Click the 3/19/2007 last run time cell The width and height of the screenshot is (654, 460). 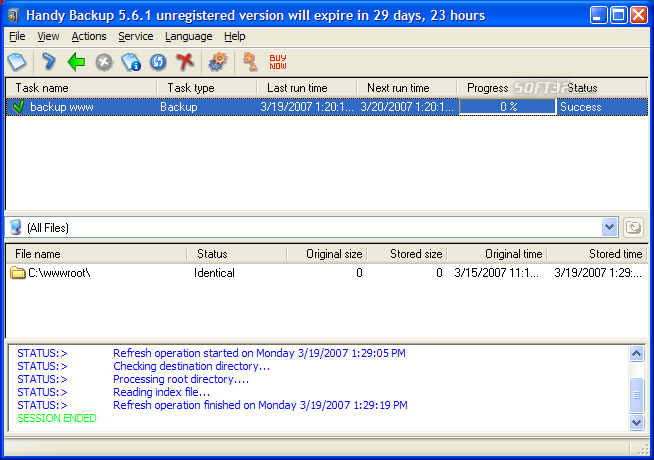pos(307,107)
